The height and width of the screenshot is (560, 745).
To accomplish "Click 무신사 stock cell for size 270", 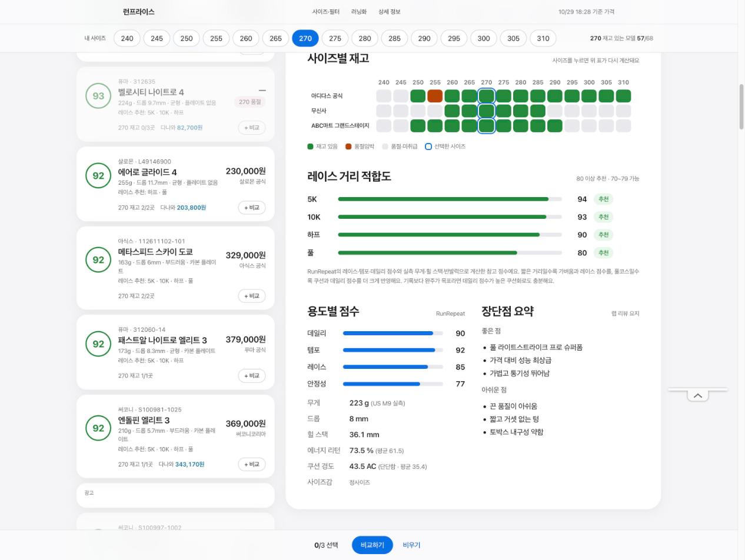I will coord(487,111).
